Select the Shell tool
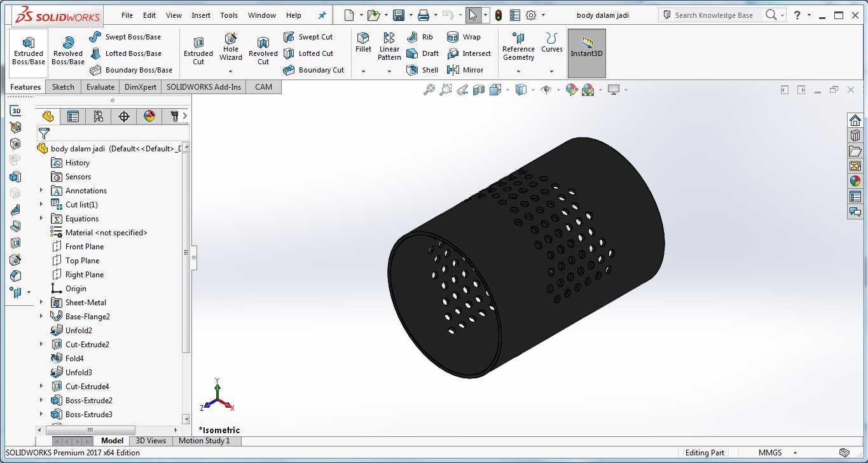 point(422,70)
